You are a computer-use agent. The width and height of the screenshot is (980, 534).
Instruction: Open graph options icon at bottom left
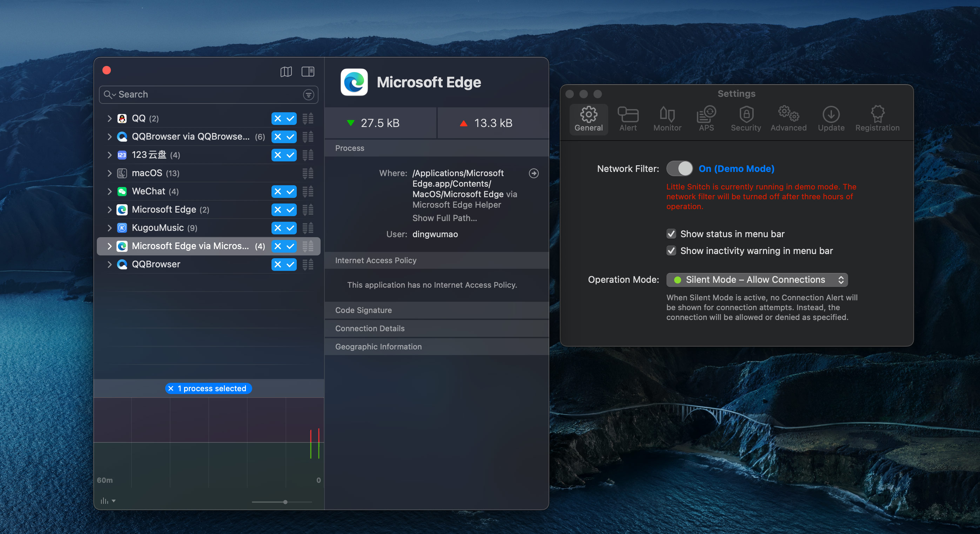pyautogui.click(x=108, y=501)
